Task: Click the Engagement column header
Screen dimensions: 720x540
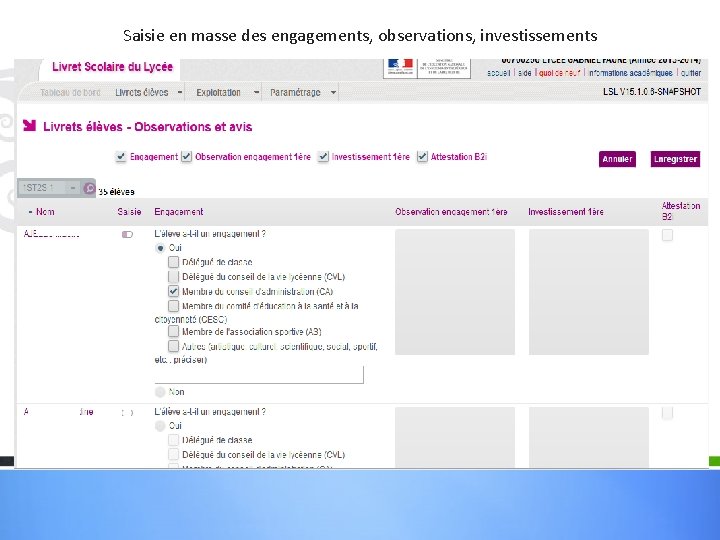Action: [179, 212]
